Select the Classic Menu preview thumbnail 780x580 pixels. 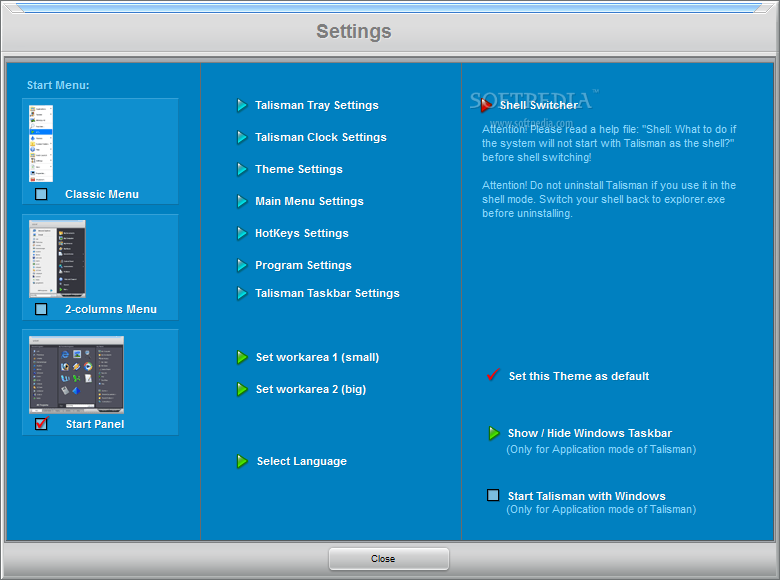pyautogui.click(x=41, y=143)
